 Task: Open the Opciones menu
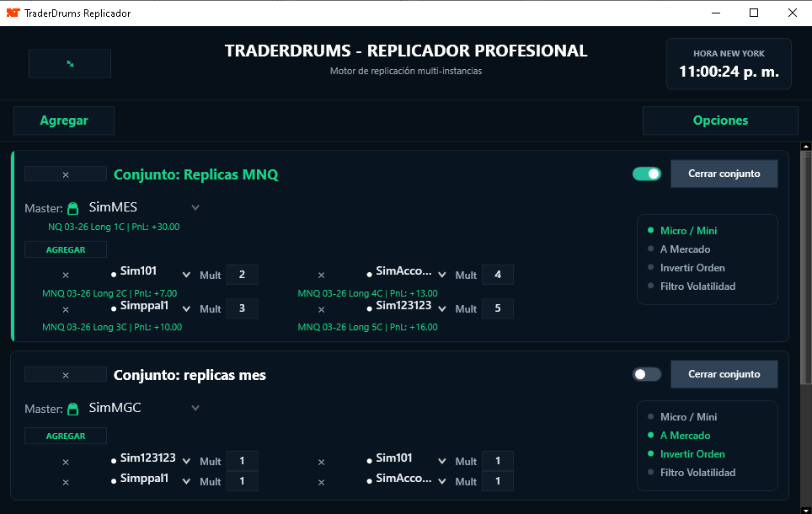click(720, 120)
